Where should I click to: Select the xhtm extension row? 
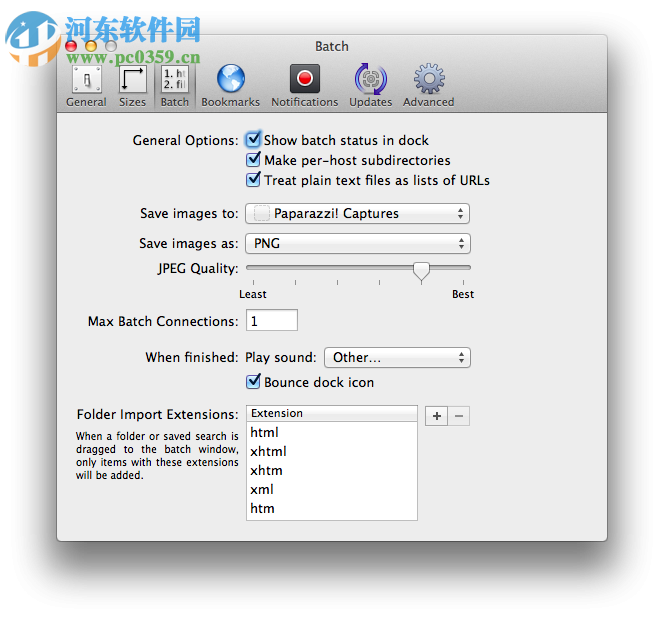coord(332,470)
